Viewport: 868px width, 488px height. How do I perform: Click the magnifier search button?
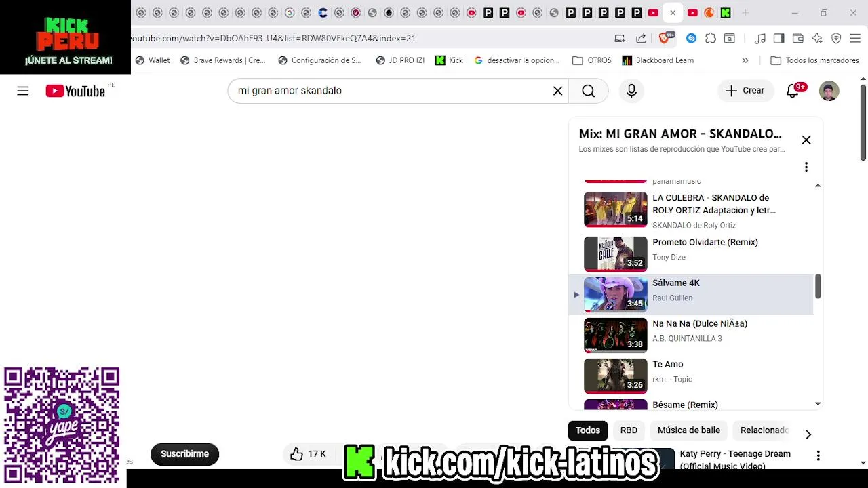pos(588,91)
